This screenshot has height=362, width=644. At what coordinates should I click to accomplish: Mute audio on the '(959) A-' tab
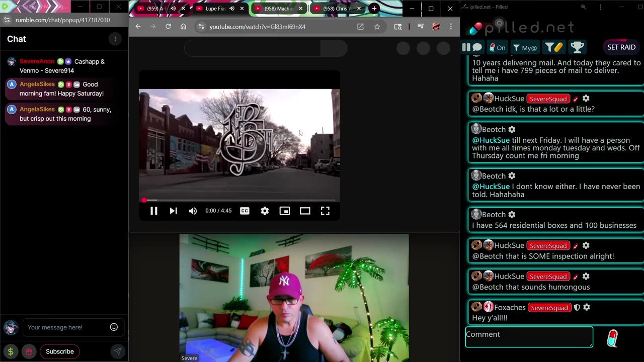coord(173,9)
